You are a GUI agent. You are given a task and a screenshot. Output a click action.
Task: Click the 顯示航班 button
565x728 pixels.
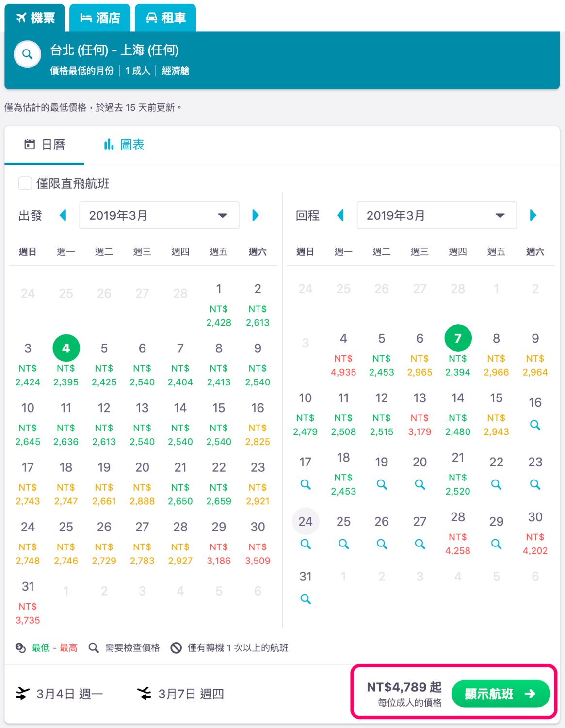tap(500, 694)
